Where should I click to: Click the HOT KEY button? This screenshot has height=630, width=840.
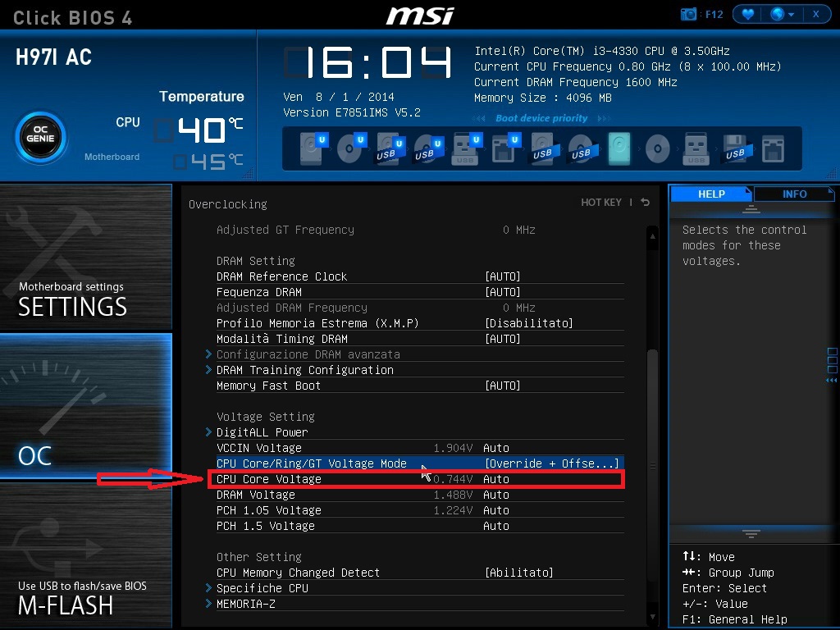tap(601, 203)
